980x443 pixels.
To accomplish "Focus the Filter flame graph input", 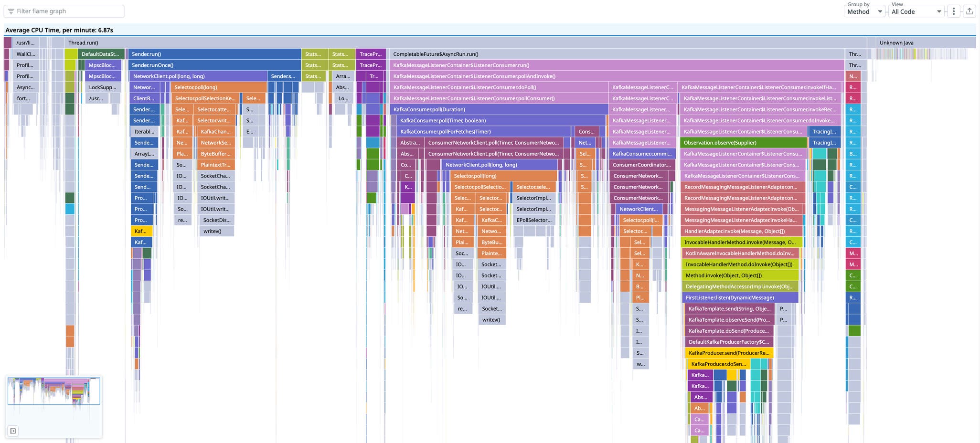I will pos(64,11).
